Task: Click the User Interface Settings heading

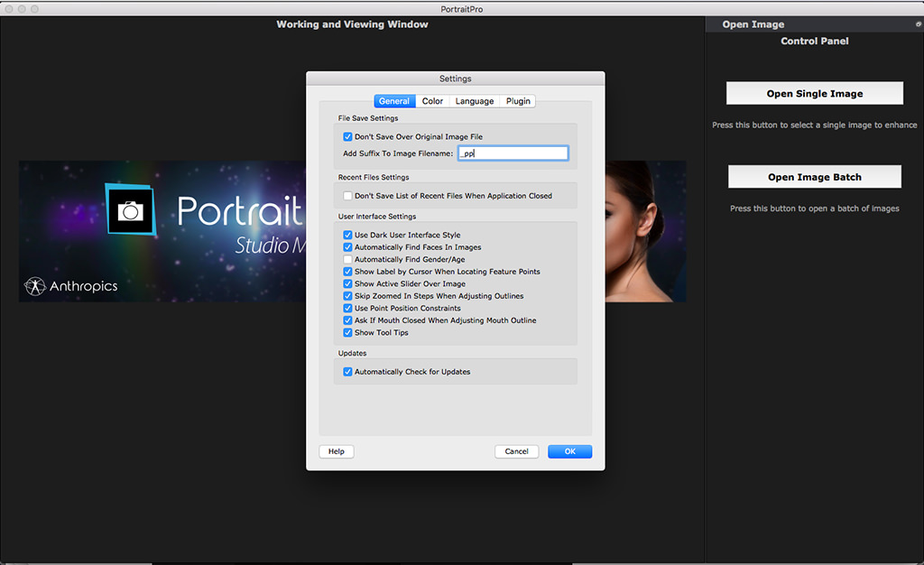Action: (x=376, y=217)
